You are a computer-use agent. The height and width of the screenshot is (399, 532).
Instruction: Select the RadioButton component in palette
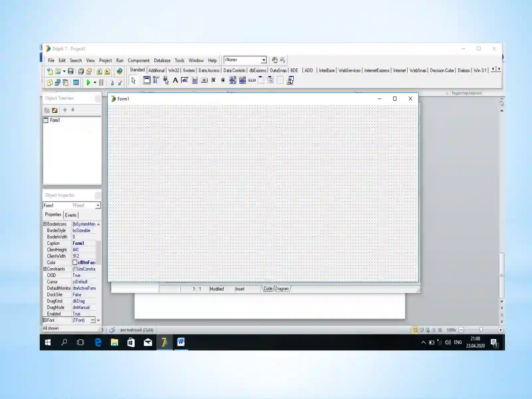[x=223, y=80]
